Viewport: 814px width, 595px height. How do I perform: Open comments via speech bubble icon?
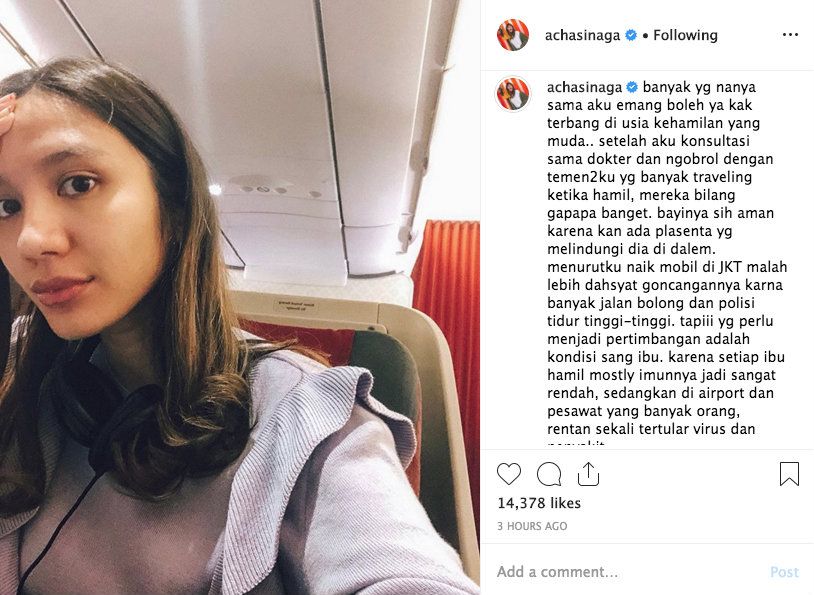(549, 474)
